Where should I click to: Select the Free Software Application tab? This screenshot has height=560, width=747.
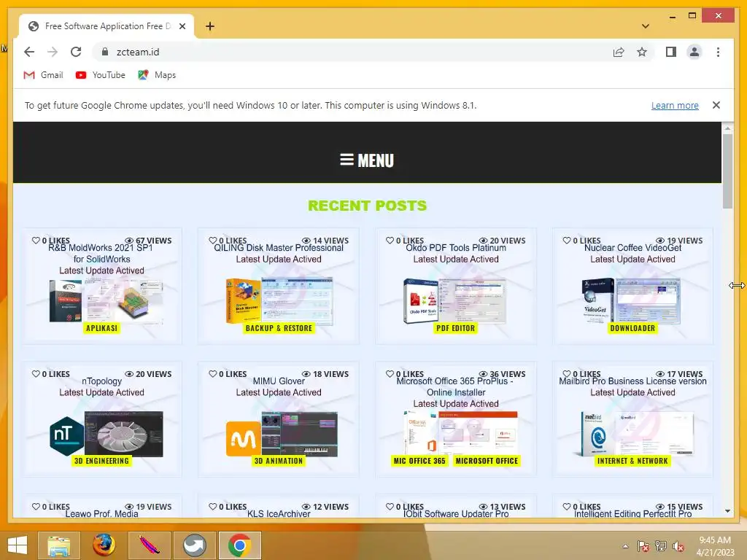[x=107, y=26]
